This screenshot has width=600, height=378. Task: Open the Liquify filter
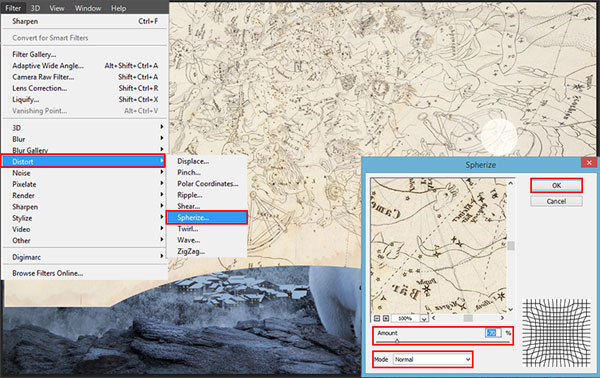click(85, 99)
